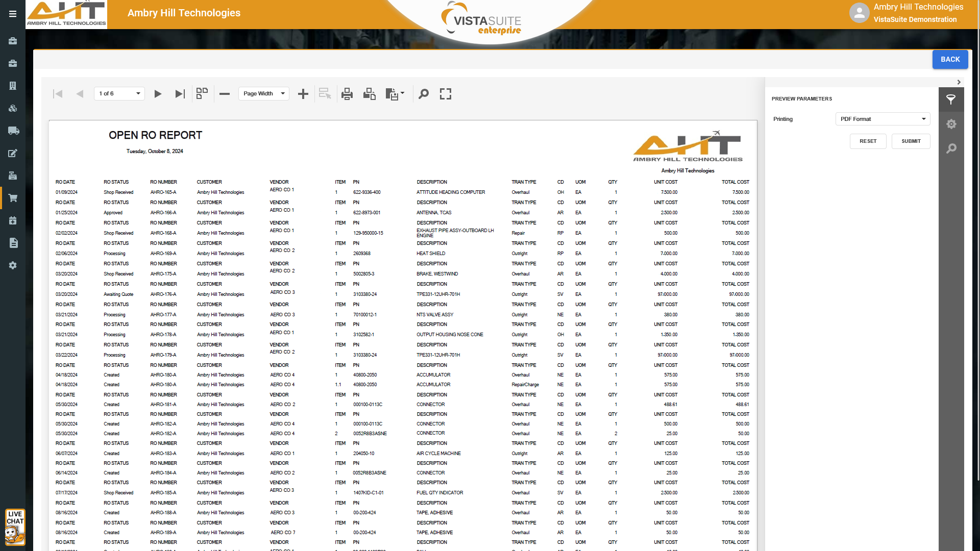Print the report

coord(347,94)
